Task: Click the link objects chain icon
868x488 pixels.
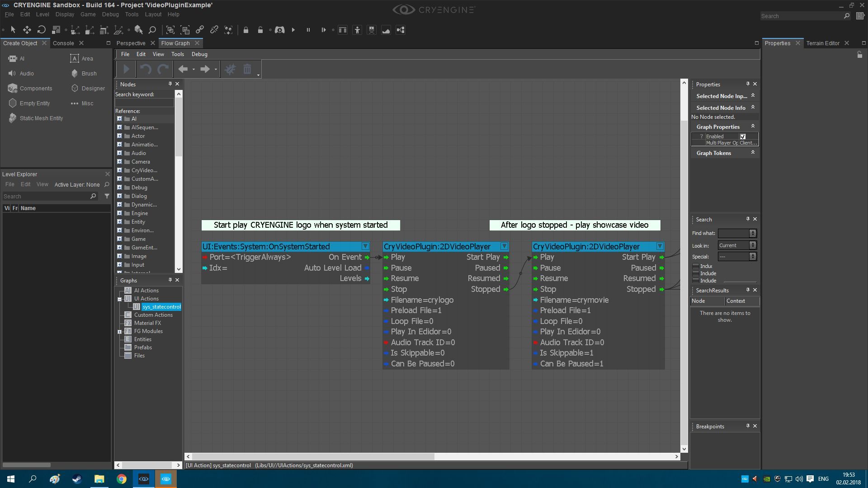Action: pos(199,30)
